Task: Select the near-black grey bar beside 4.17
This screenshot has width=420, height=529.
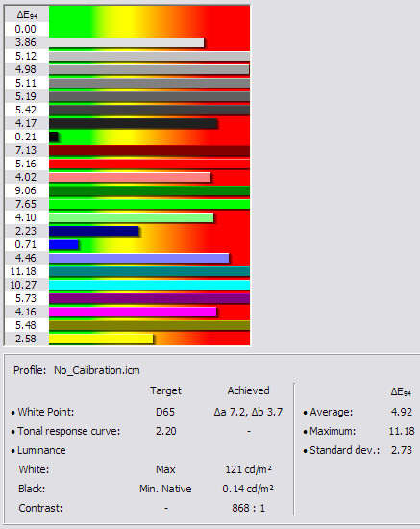Action: point(133,123)
